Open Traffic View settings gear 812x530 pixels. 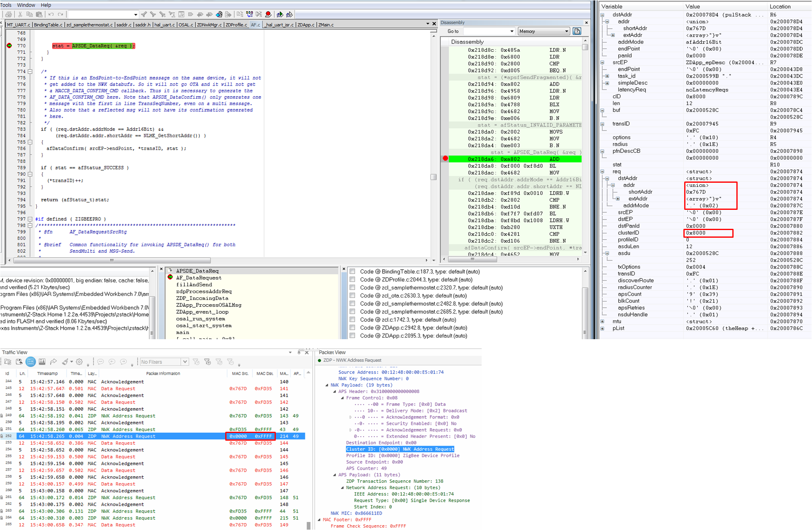pyautogui.click(x=79, y=362)
